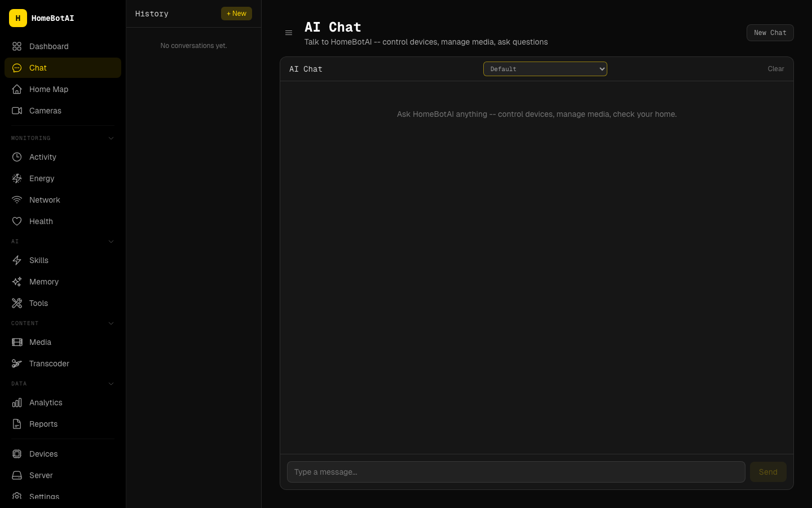Screen dimensions: 812x508
Task: Click the Cameras video icon
Action: [x=17, y=111]
